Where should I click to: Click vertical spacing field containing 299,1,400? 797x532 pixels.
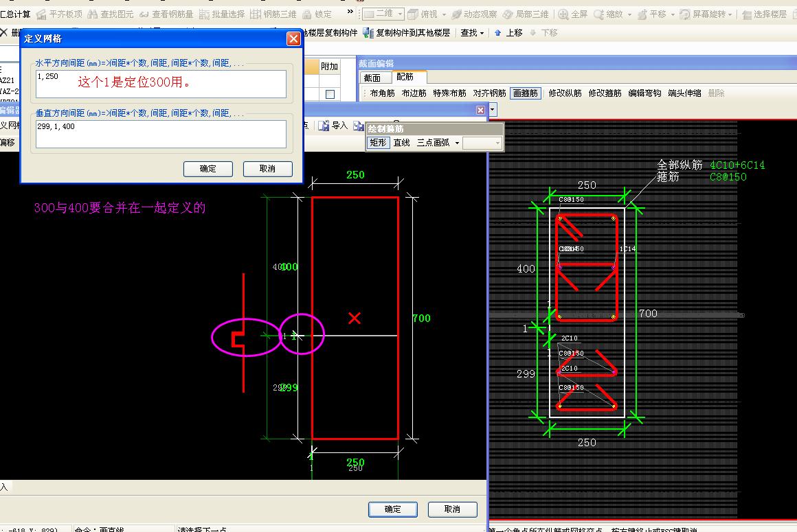coord(161,134)
